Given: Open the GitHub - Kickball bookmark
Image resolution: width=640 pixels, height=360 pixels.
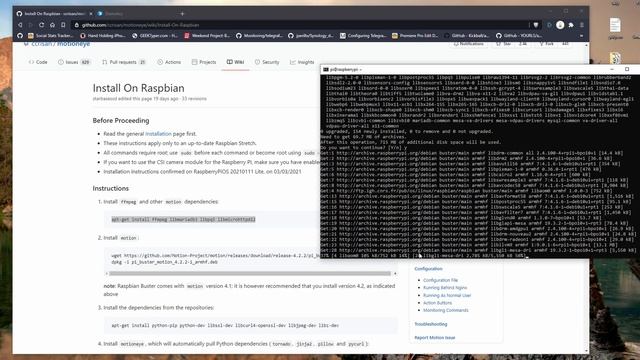Looking at the screenshot, I should click(467, 36).
